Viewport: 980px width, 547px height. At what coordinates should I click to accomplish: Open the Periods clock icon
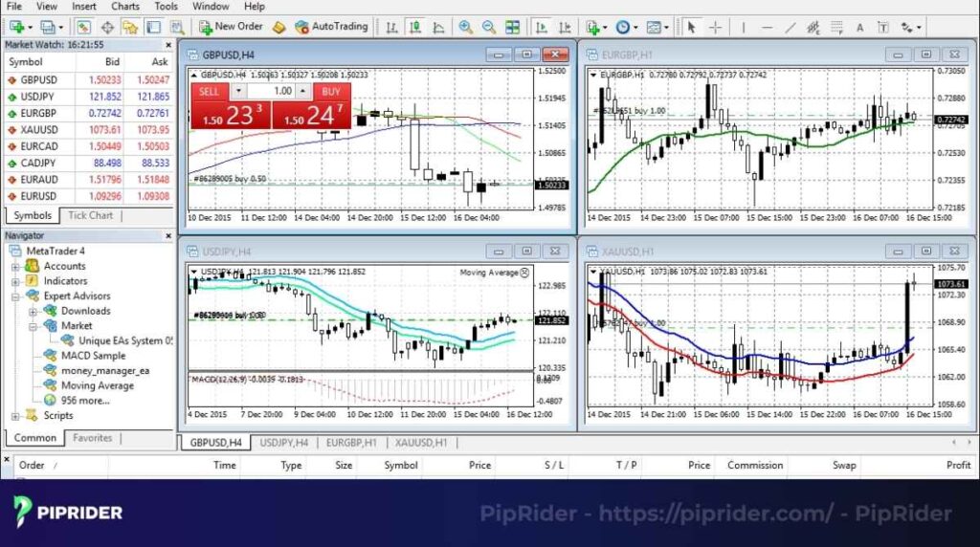point(622,27)
